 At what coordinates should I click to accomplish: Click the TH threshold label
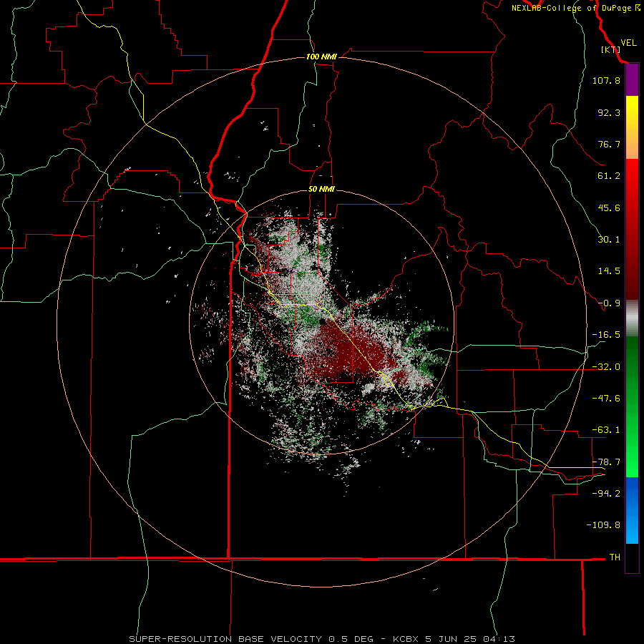click(x=615, y=557)
